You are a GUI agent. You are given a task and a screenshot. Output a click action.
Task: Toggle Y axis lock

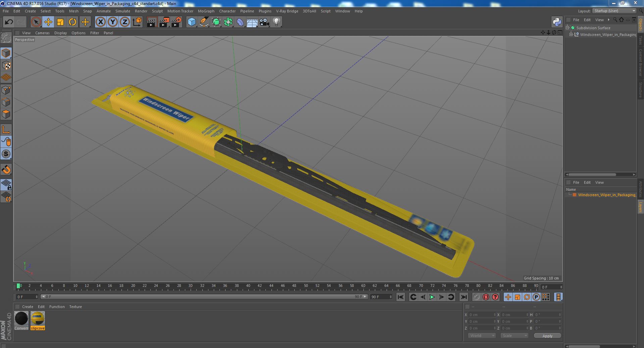click(x=113, y=22)
